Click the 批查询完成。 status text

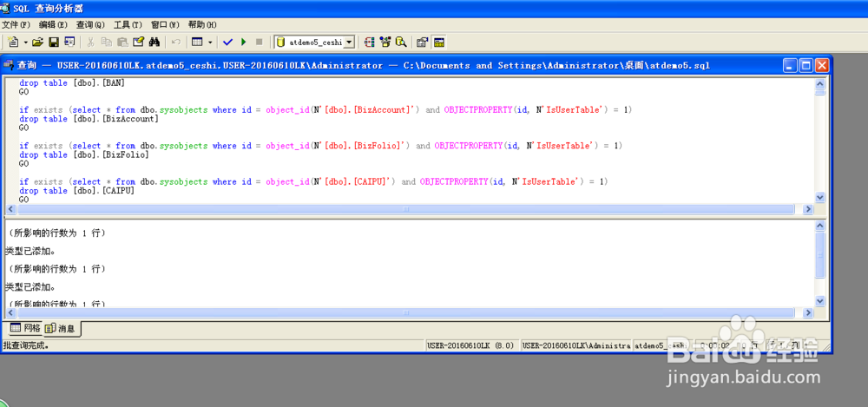coord(27,345)
